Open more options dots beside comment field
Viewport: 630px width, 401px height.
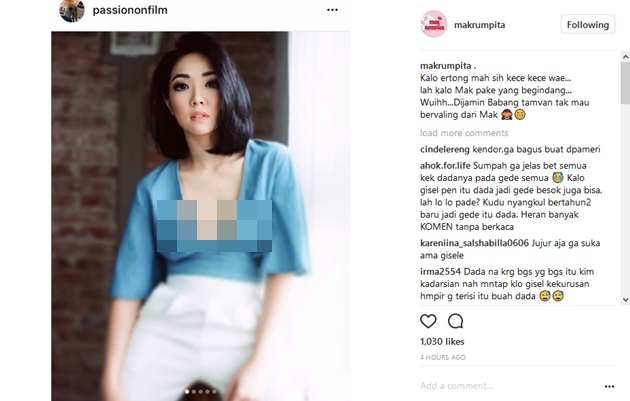[x=609, y=387]
